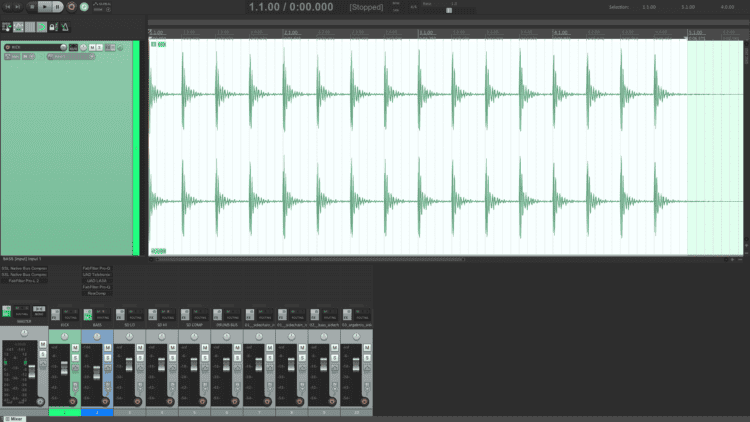
Task: Mute the SD LO mixer channel
Action: [140, 348]
